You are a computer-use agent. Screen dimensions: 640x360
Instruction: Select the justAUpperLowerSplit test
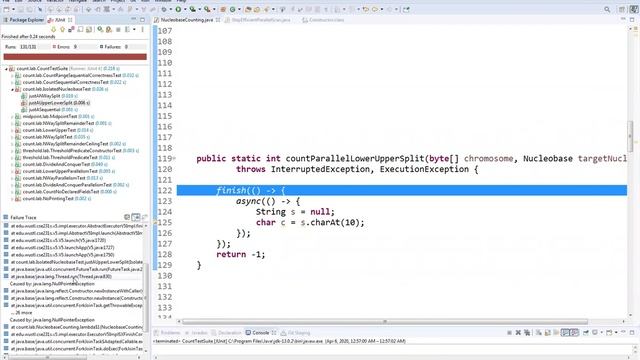56,103
